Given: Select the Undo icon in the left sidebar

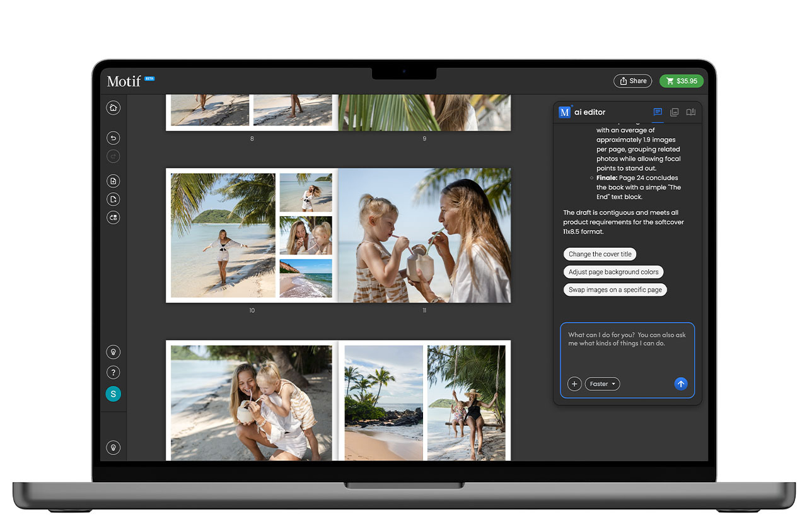Looking at the screenshot, I should (x=113, y=137).
